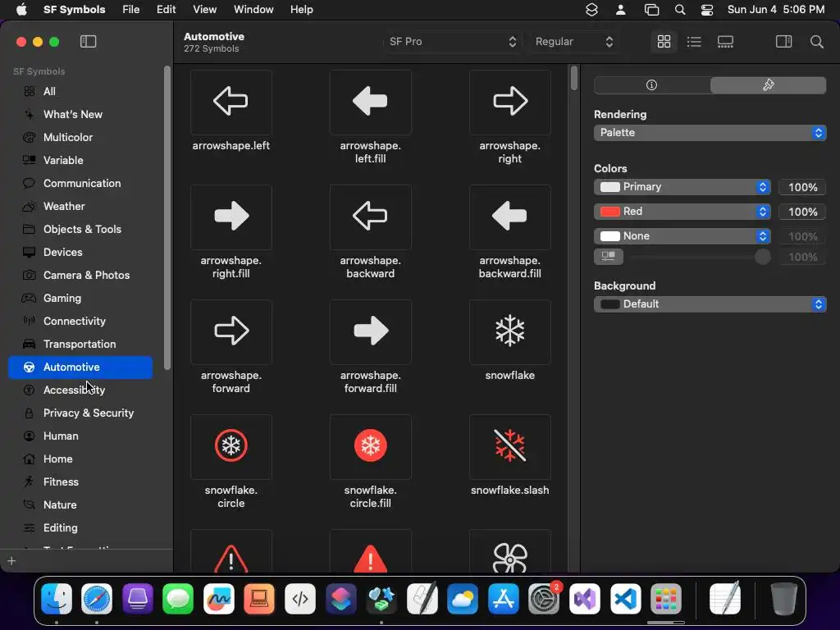Select the plain snowflake symbol
The height and width of the screenshot is (630, 840).
(509, 331)
